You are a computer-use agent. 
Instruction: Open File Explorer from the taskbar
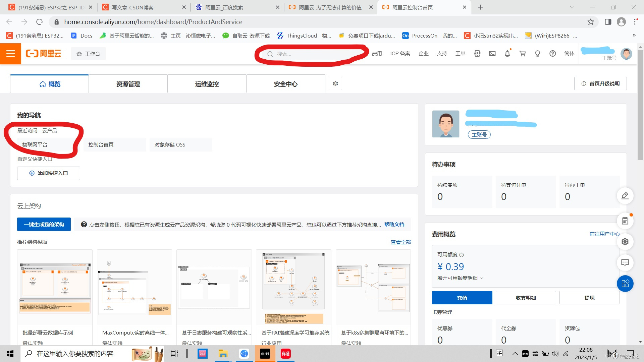[x=223, y=354]
